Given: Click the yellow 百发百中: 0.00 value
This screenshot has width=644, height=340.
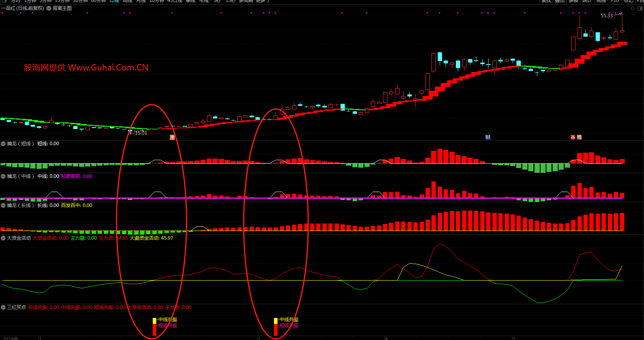Looking at the screenshot, I should click(76, 205).
